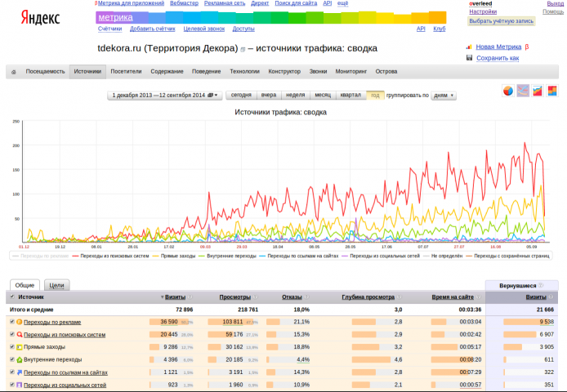The height and width of the screenshot is (392, 567).
Task: Open the Добавить счётчик link
Action: (153, 29)
